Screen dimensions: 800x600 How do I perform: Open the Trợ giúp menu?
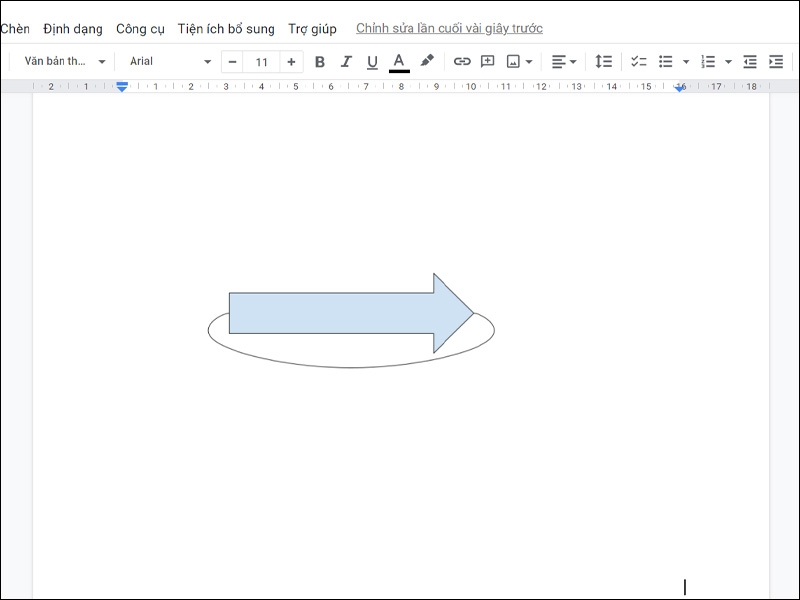[x=312, y=29]
